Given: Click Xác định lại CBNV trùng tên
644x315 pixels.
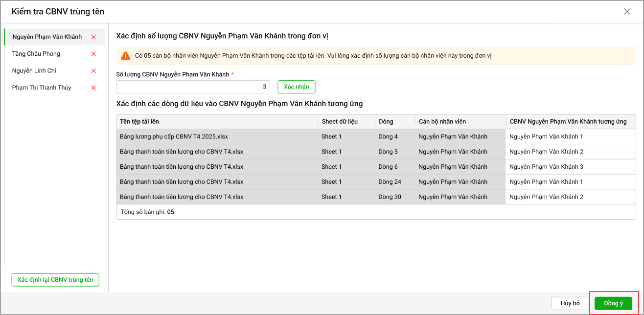Looking at the screenshot, I should (x=55, y=280).
